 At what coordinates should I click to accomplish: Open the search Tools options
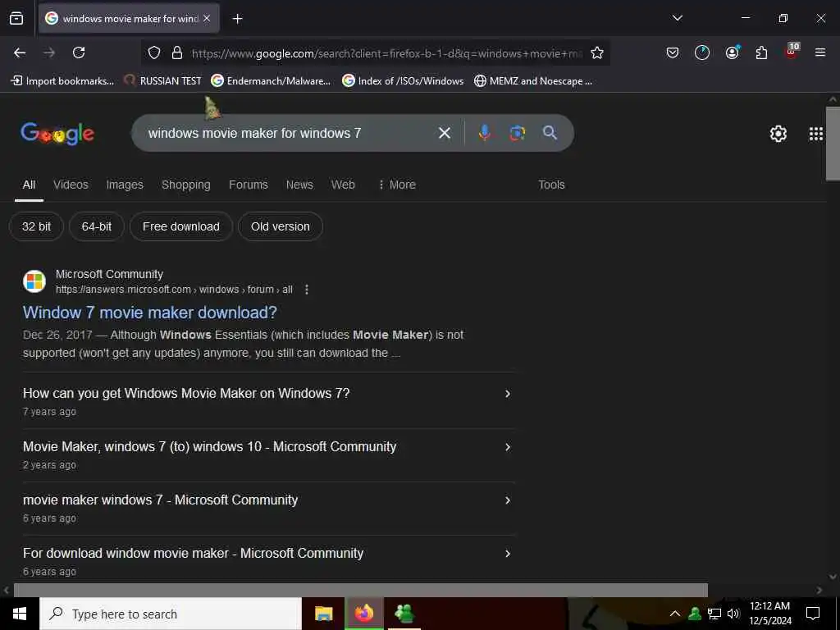pos(551,185)
